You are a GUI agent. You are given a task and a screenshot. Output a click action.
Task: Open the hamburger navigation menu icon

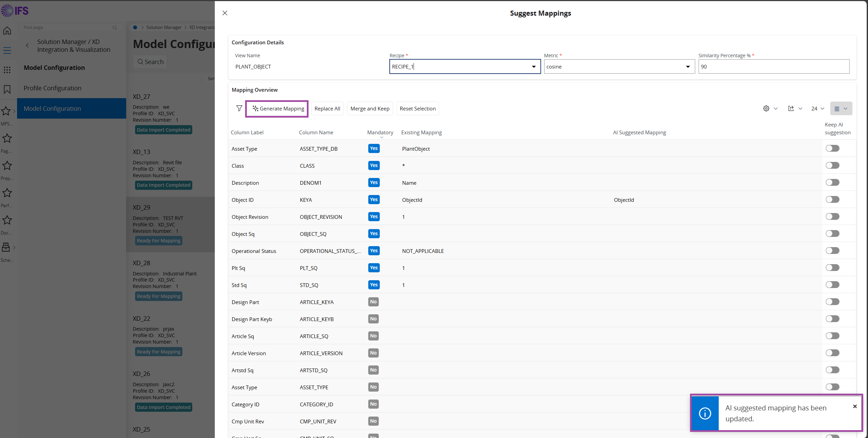click(x=7, y=50)
